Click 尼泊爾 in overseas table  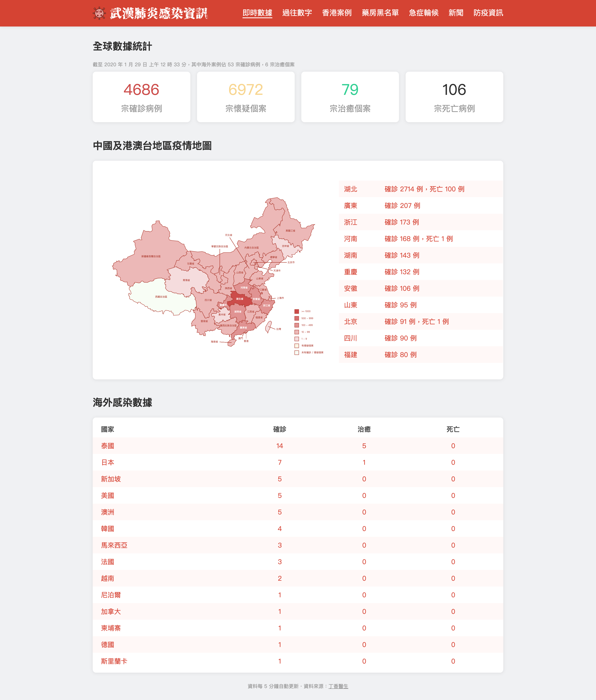tap(111, 595)
